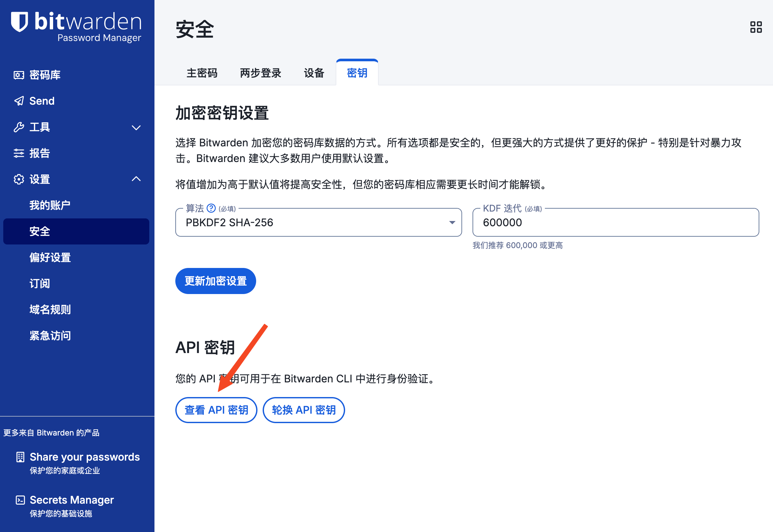Switch to the 主密码 tab
The width and height of the screenshot is (773, 532).
click(202, 73)
